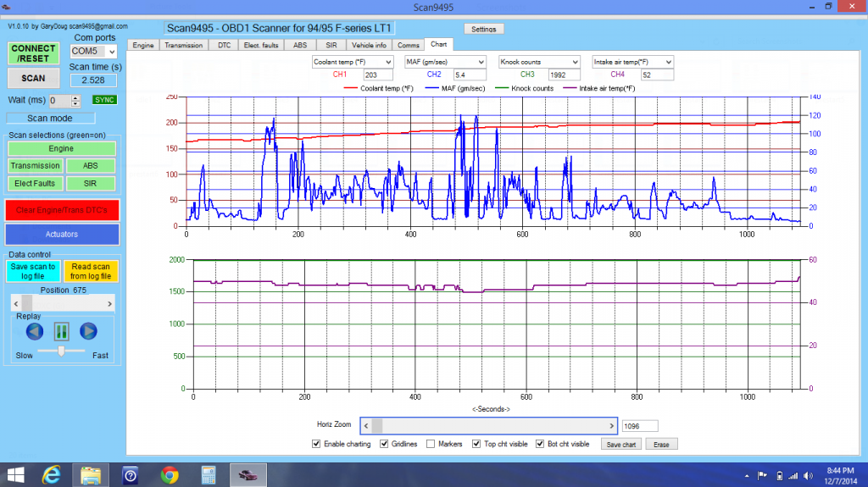Open the Windows Start button
868x487 pixels.
point(15,475)
